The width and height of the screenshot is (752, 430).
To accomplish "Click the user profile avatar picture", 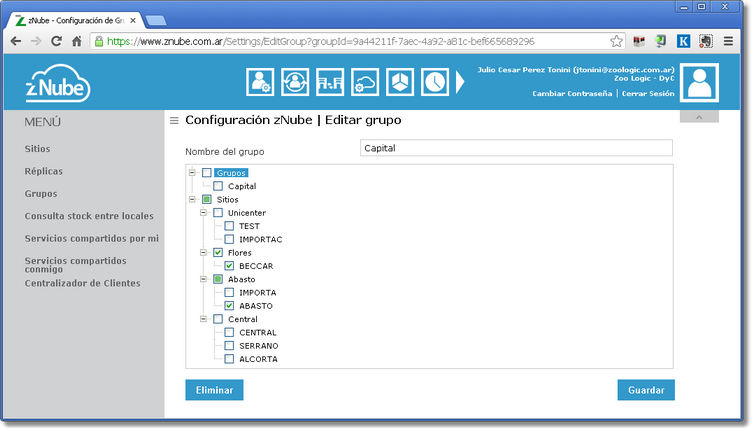I will click(x=706, y=82).
